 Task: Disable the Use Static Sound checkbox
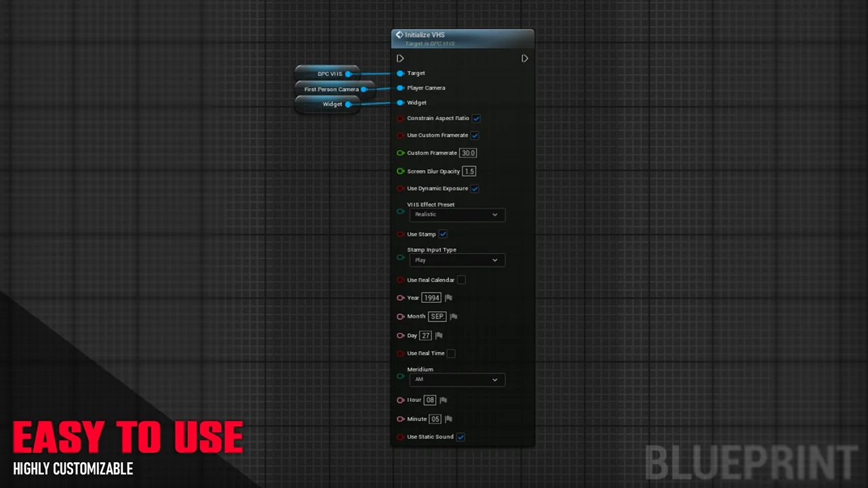click(461, 437)
